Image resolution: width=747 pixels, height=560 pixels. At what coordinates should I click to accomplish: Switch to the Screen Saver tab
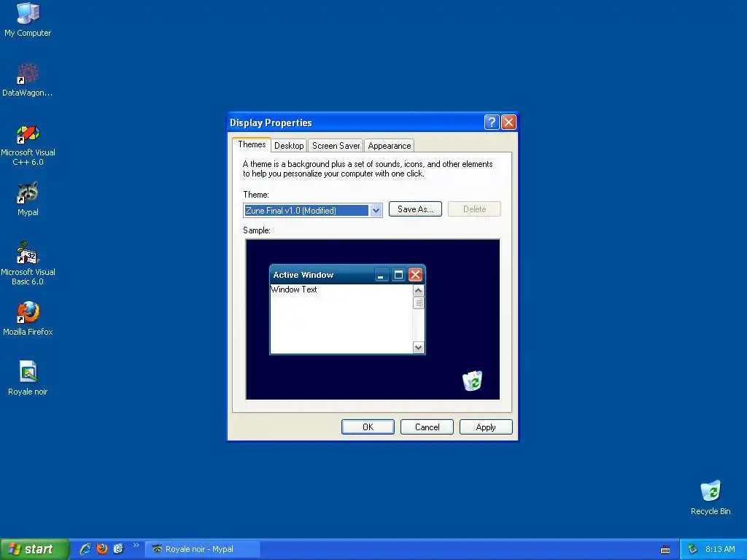tap(336, 146)
